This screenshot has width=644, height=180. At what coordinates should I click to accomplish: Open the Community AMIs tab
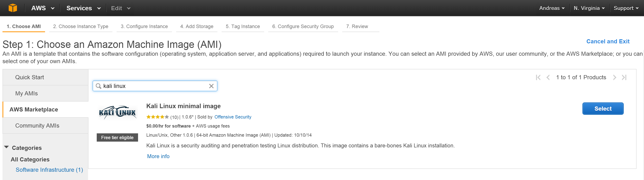point(37,126)
